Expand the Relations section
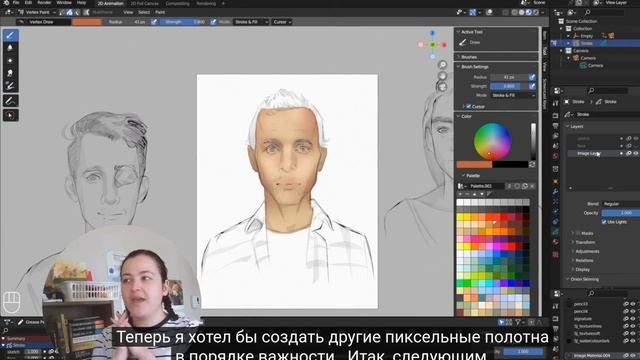 point(584,260)
